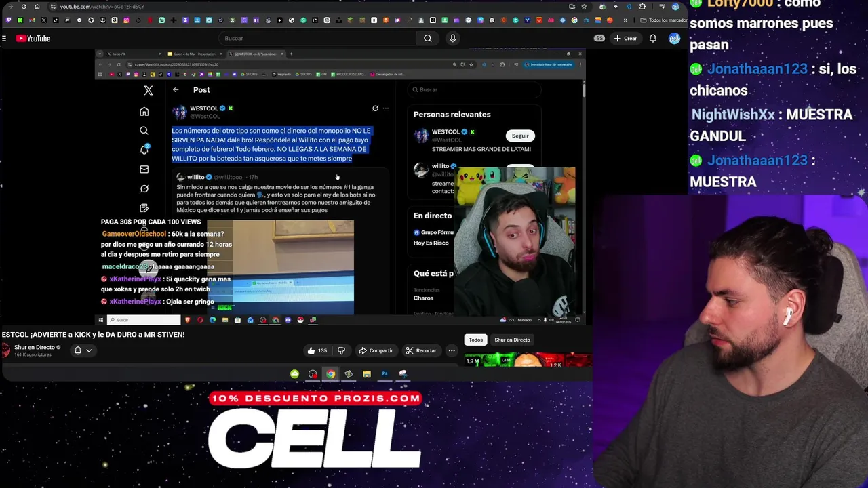Screen dimensions: 868x488
Task: Click the Chrome icon in the dock
Action: (x=330, y=374)
